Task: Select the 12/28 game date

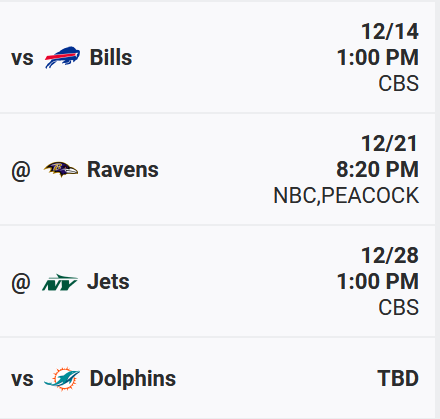Action: [390, 256]
